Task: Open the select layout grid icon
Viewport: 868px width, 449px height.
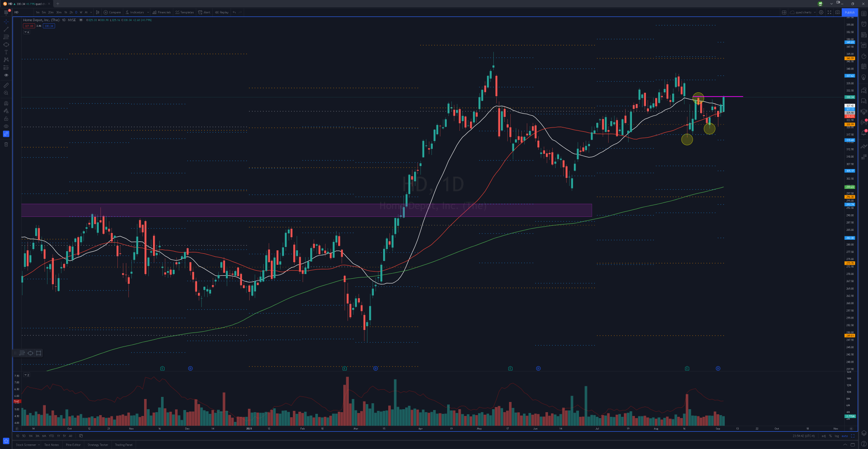Action: point(784,12)
